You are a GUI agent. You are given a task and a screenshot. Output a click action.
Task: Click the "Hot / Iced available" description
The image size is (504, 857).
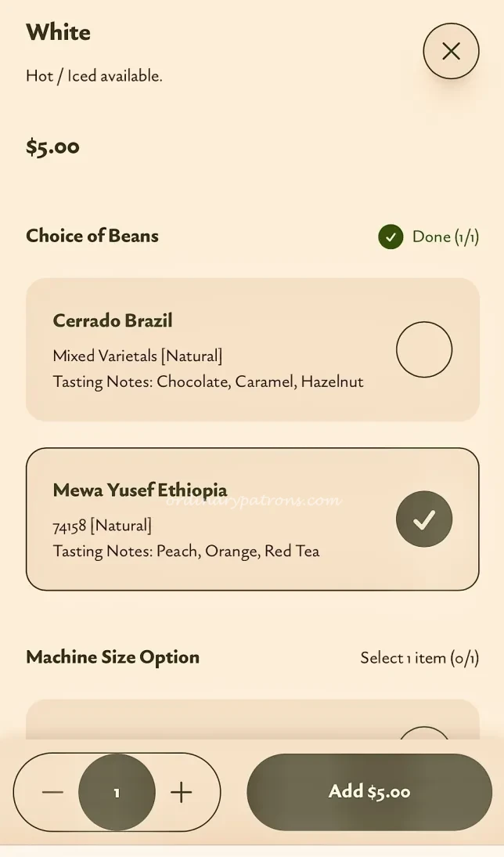click(94, 76)
